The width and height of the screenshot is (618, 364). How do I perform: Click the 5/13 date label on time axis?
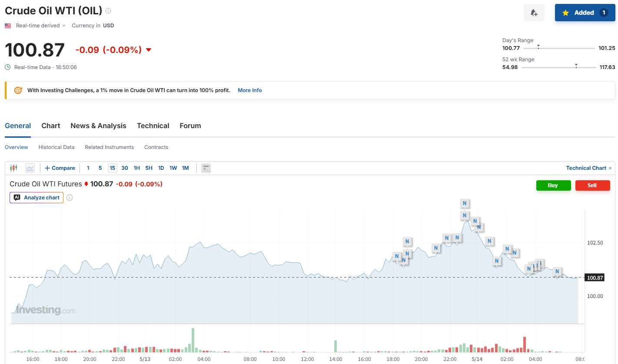(145, 359)
